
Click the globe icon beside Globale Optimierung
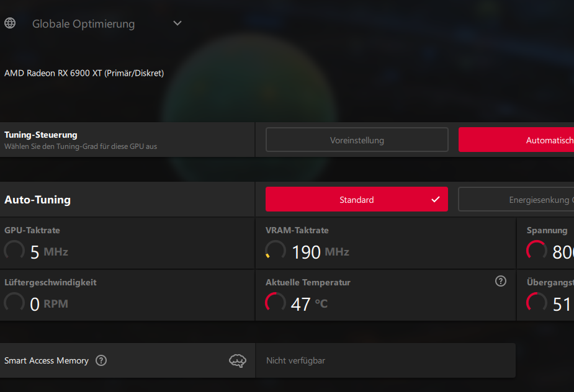click(10, 23)
